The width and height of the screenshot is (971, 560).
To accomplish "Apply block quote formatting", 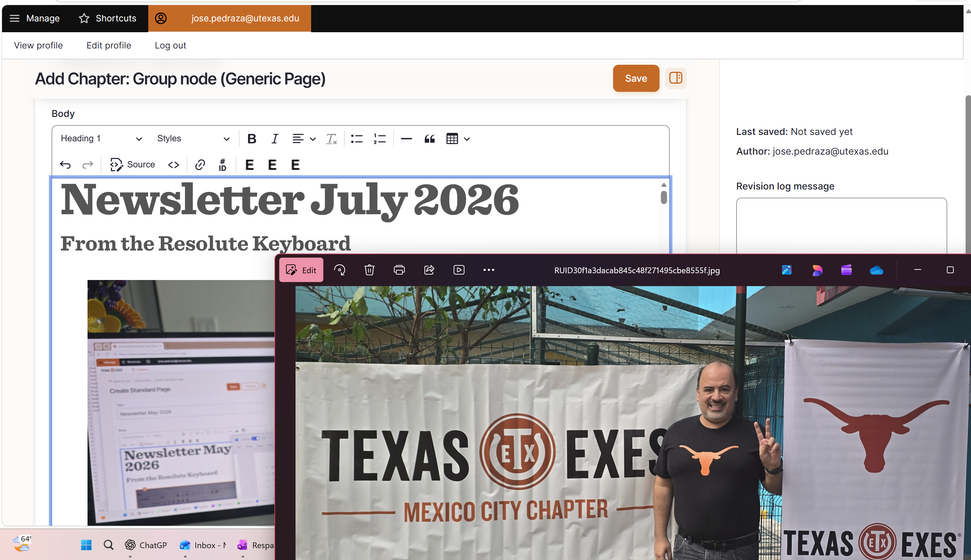I will [x=430, y=138].
